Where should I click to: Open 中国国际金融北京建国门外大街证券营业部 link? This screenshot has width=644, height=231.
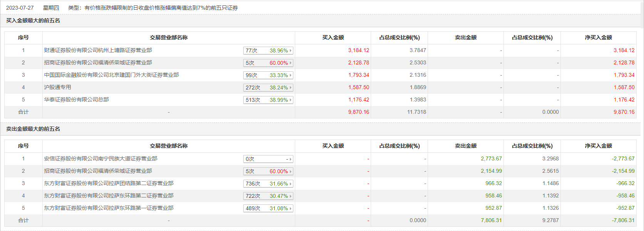(x=111, y=75)
